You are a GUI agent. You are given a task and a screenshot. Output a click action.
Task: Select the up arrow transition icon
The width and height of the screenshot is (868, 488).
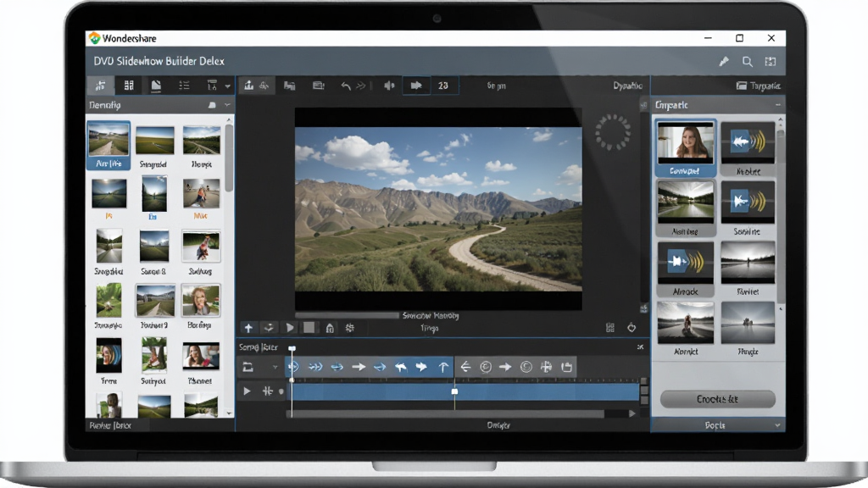pos(443,367)
